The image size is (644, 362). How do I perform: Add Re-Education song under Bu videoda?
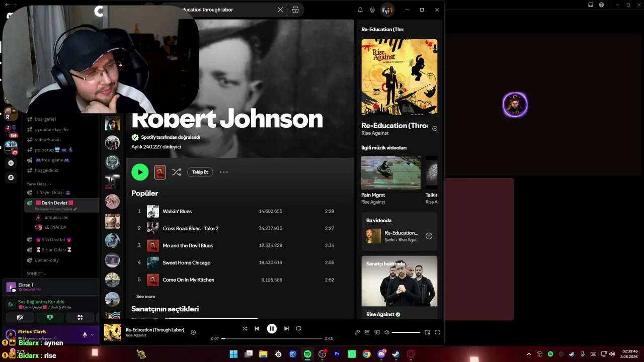pyautogui.click(x=429, y=236)
